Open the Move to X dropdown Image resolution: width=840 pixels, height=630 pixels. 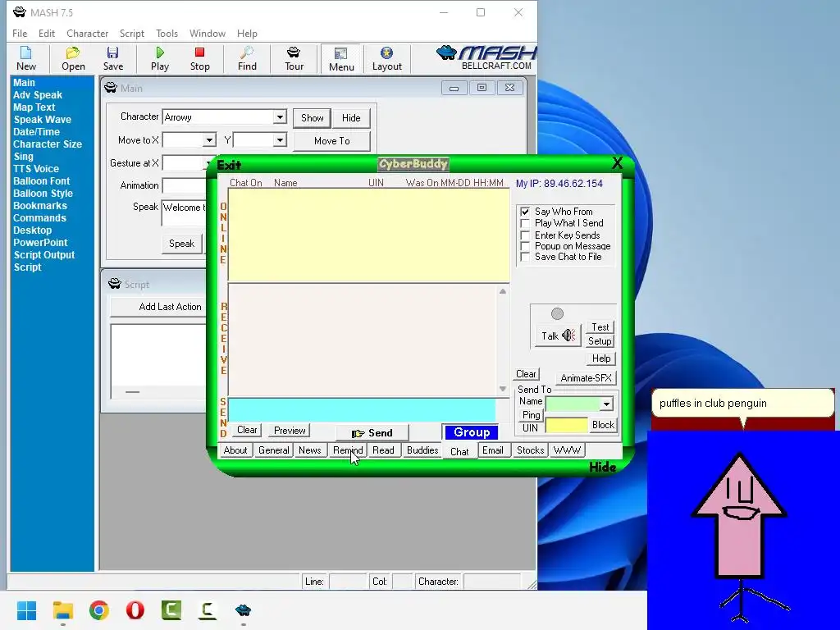(x=209, y=140)
